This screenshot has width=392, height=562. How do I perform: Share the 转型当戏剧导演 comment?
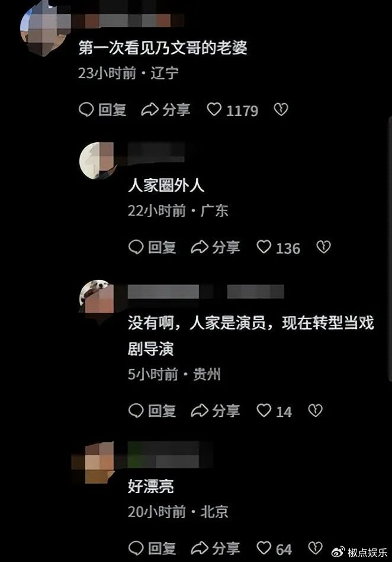(216, 411)
